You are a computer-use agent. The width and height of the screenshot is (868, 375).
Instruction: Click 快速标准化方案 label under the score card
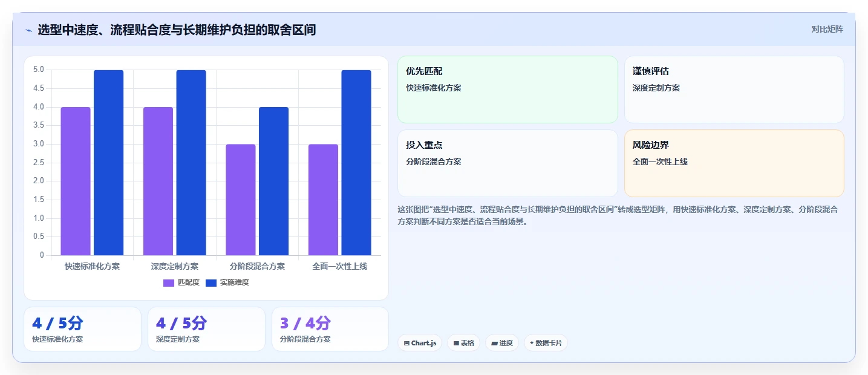coord(57,339)
